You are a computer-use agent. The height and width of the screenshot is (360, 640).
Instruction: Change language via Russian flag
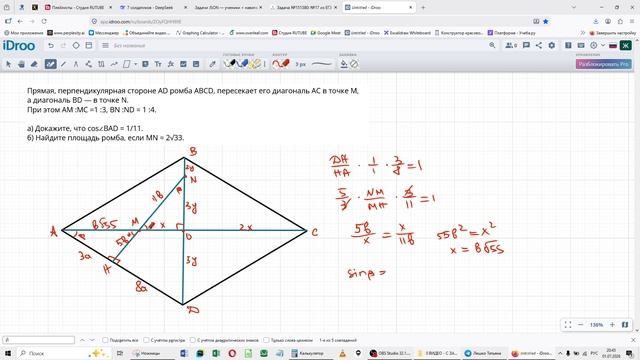[613, 46]
